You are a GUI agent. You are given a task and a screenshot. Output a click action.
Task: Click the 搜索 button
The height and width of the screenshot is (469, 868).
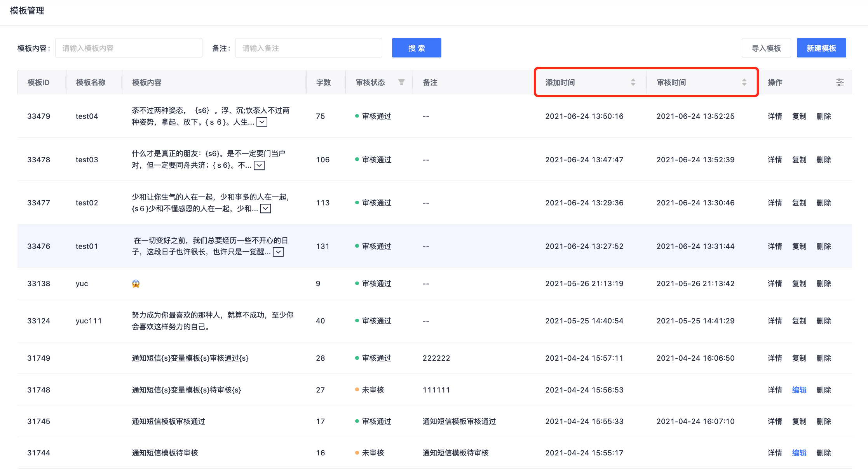click(417, 48)
